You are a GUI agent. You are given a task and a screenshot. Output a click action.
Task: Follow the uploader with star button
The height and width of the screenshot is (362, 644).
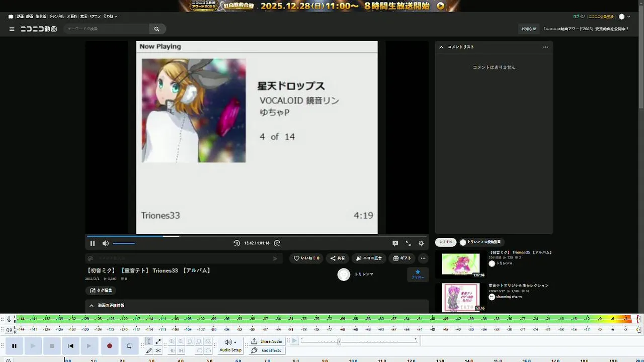tap(418, 275)
